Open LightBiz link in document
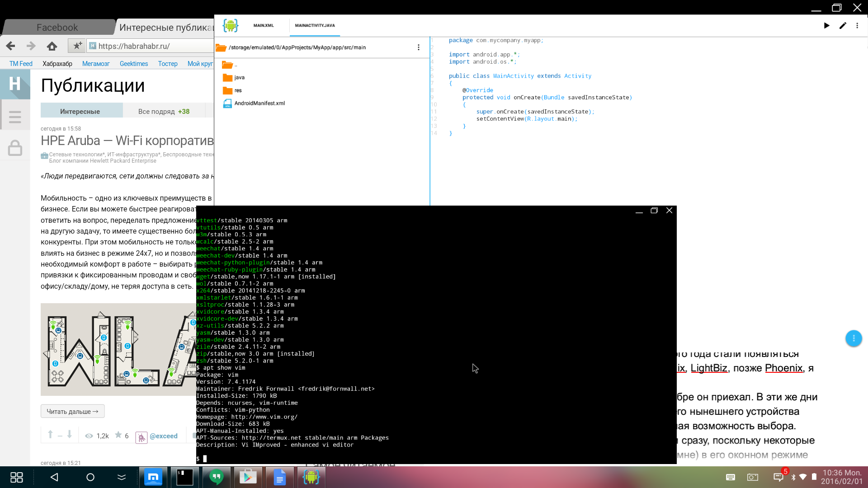The image size is (868, 488). point(709,368)
